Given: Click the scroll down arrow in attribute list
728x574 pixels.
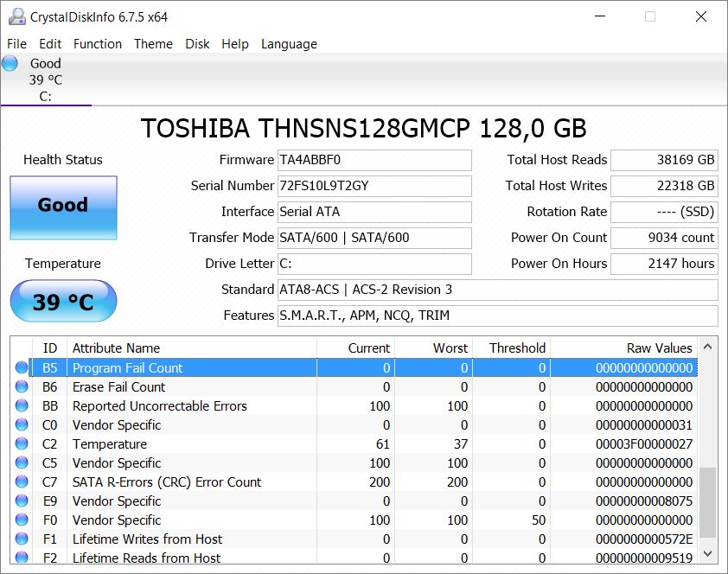Looking at the screenshot, I should click(707, 553).
